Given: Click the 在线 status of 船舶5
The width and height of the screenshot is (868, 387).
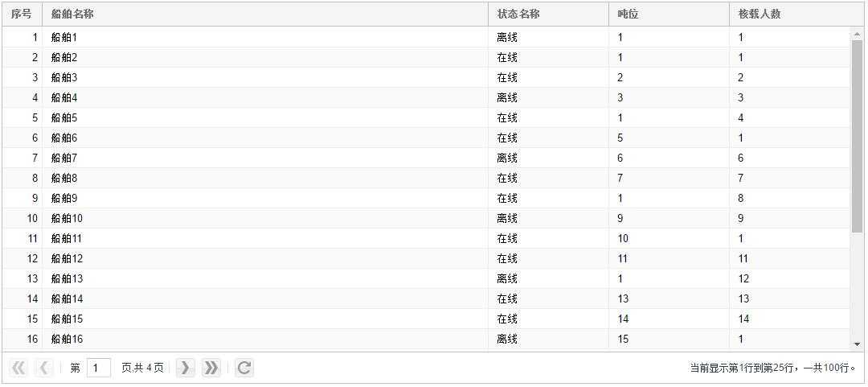Looking at the screenshot, I should 507,117.
